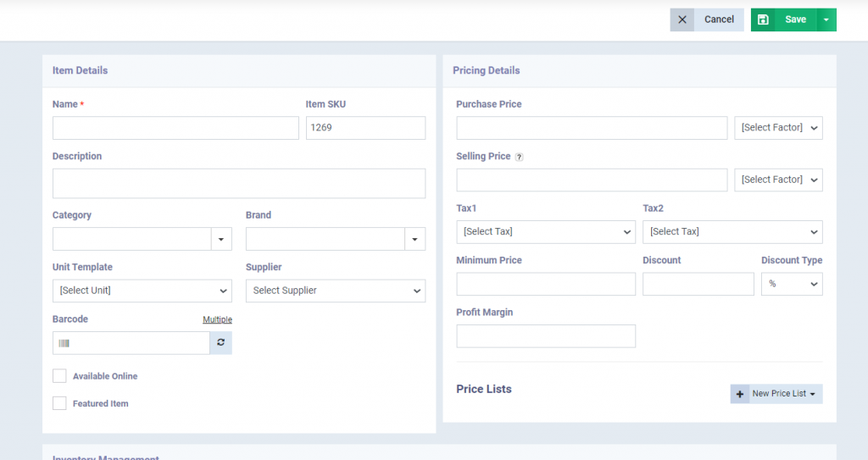Click the Featured Item label text

[101, 403]
